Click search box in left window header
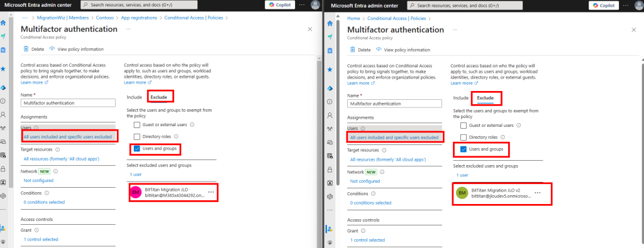 click(139, 5)
